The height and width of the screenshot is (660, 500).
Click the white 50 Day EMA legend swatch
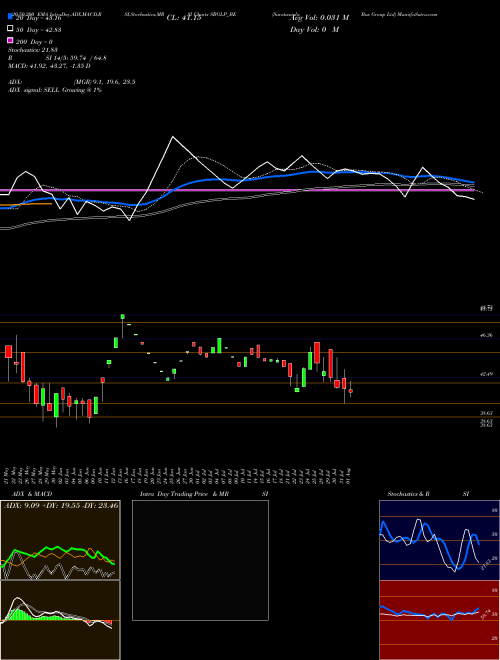click(10, 29)
